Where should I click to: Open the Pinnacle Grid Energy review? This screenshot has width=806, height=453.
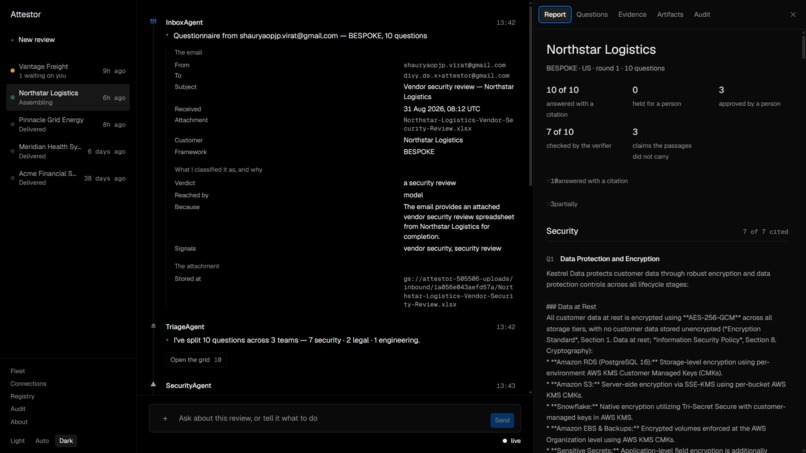[x=68, y=124]
